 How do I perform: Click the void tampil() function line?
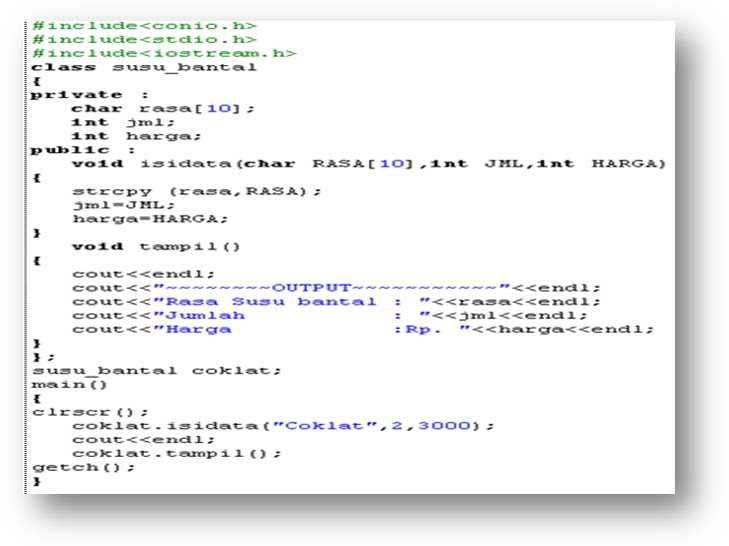[x=156, y=247]
